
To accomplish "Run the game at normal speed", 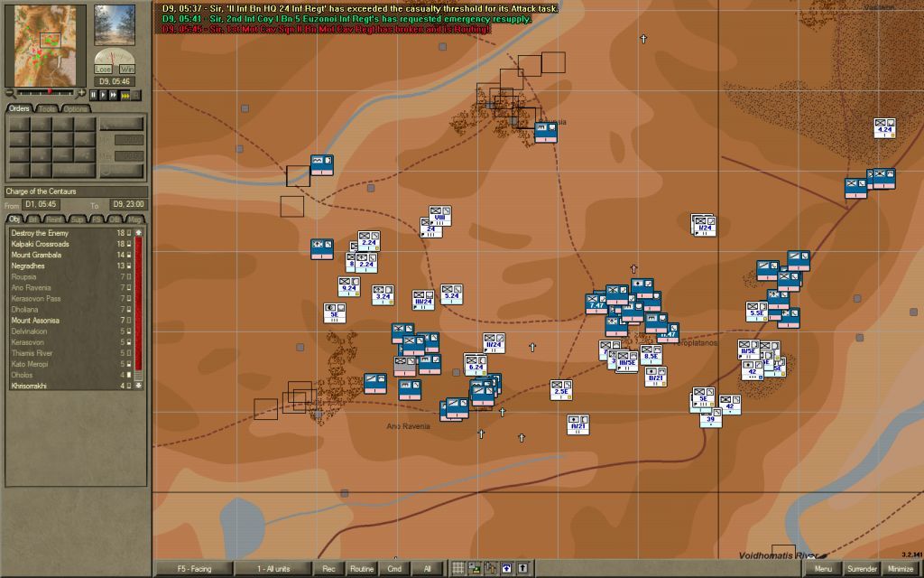I will [x=103, y=95].
